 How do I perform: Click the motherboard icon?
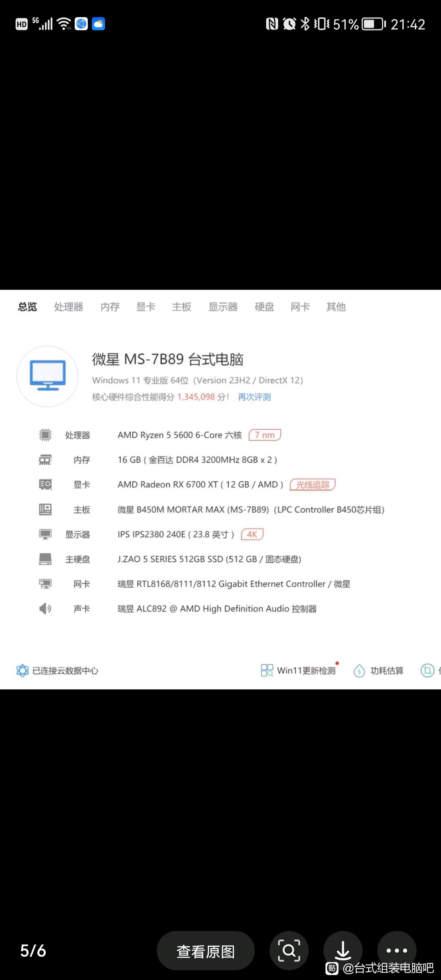coord(45,510)
